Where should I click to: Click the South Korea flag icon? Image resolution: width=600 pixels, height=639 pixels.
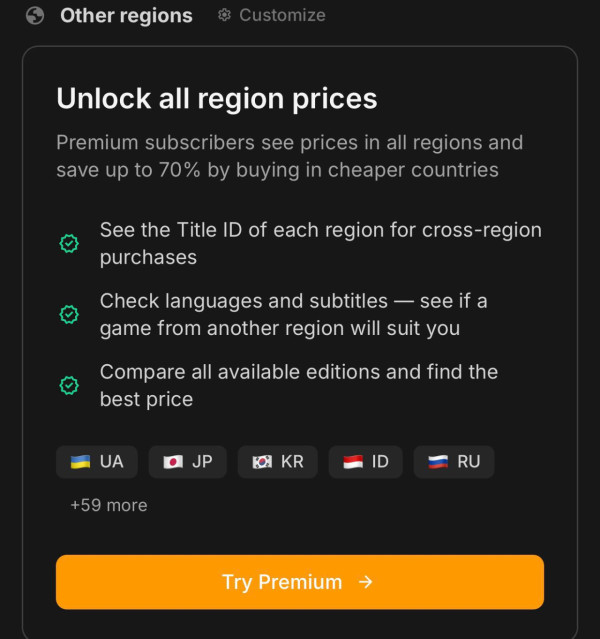click(x=262, y=462)
